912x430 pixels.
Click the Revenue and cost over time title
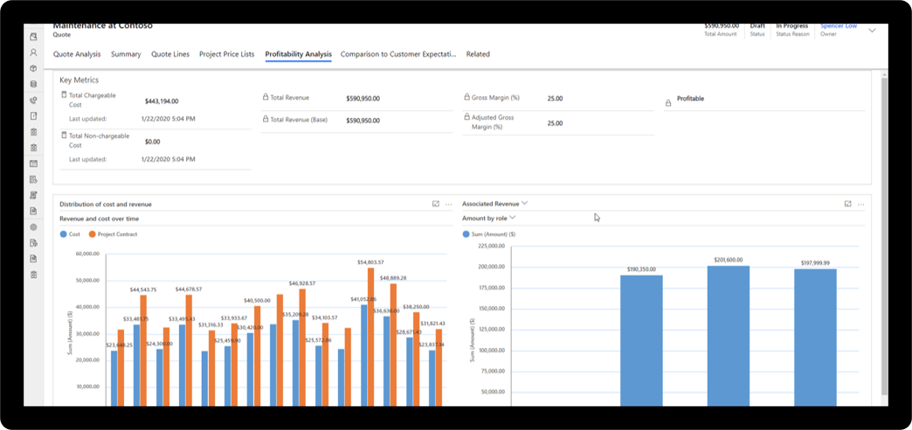[x=99, y=219]
